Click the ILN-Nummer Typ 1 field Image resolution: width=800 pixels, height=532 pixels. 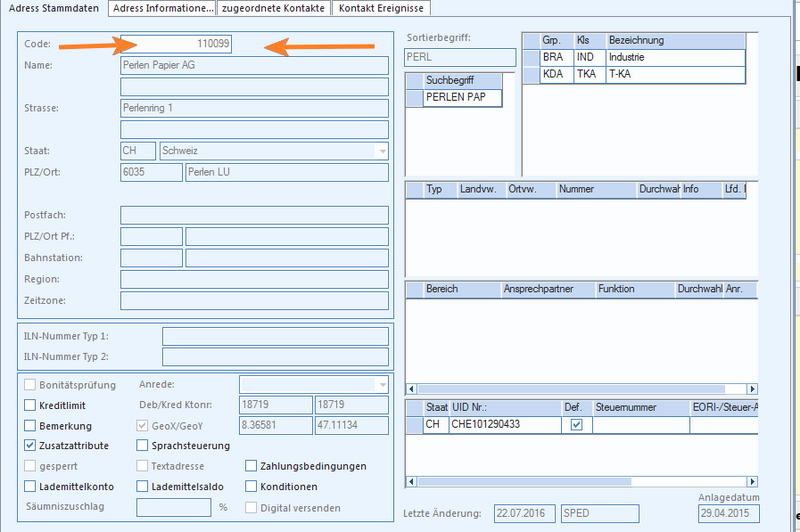[x=275, y=337]
